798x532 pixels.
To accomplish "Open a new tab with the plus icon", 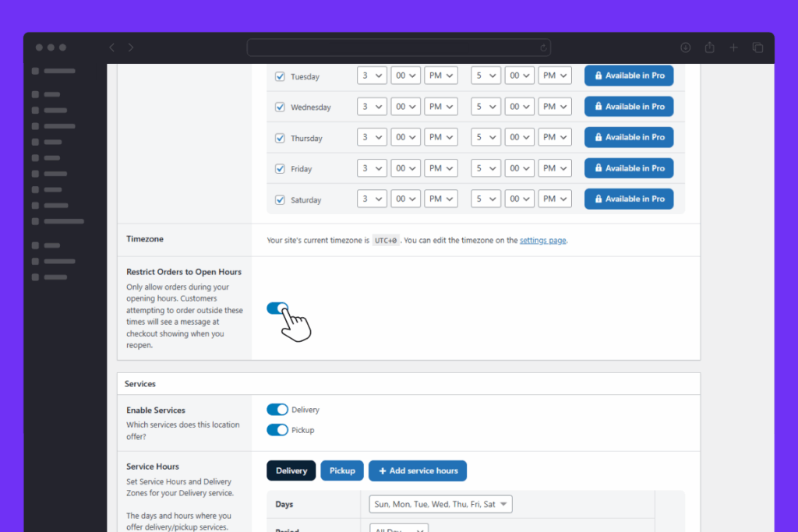I will [x=733, y=48].
